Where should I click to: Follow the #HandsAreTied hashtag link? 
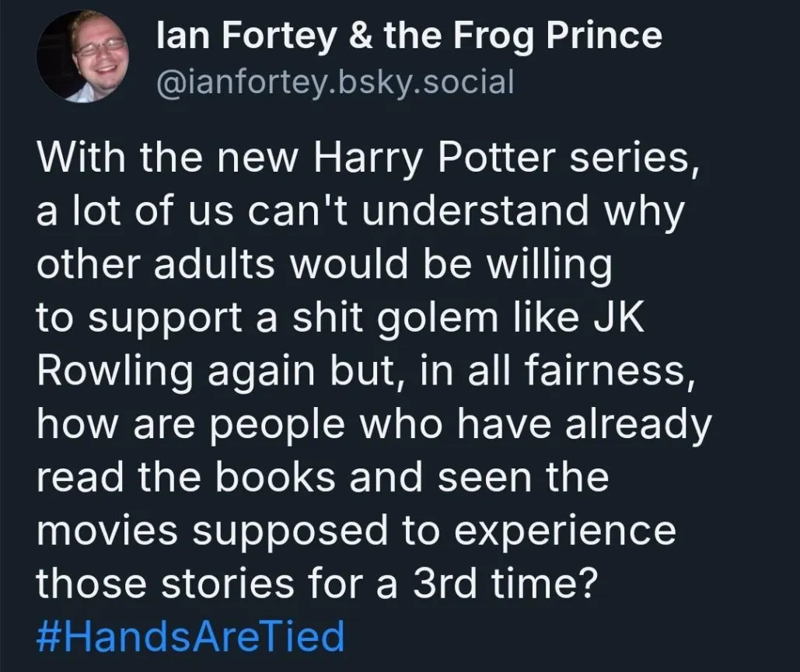coord(190,635)
